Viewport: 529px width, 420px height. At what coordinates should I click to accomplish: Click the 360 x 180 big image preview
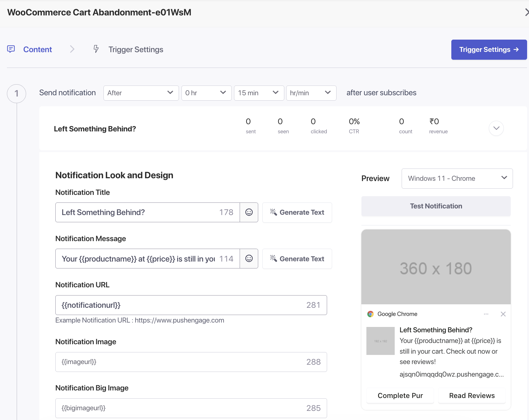436,267
